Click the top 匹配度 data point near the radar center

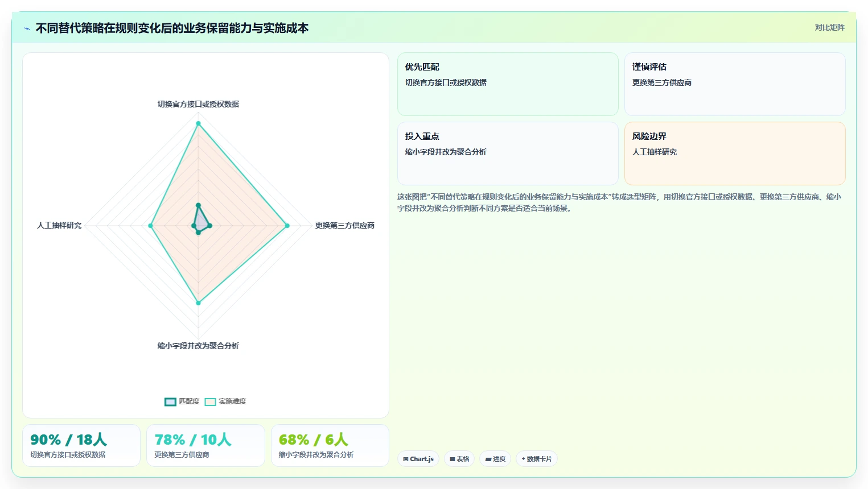click(198, 205)
